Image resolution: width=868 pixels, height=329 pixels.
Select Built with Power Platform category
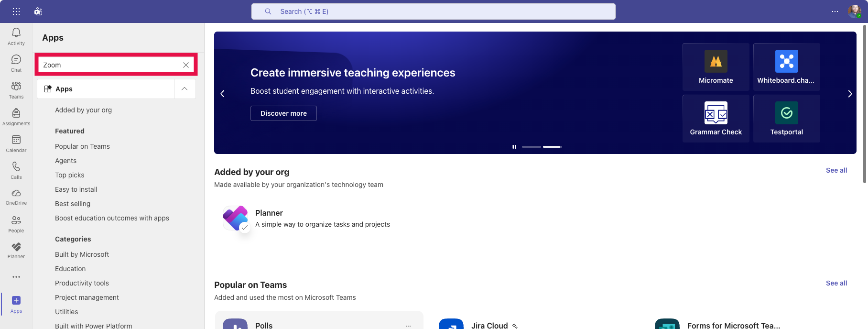point(93,326)
